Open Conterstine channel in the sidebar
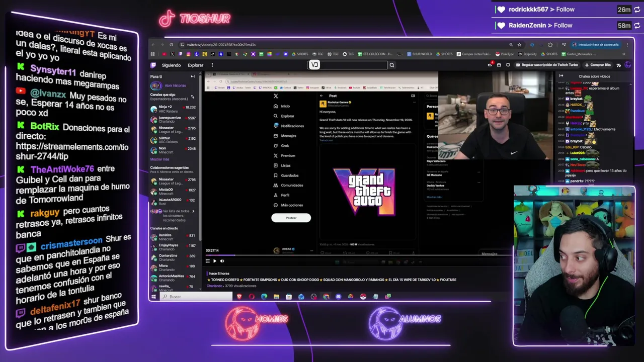 click(174, 257)
